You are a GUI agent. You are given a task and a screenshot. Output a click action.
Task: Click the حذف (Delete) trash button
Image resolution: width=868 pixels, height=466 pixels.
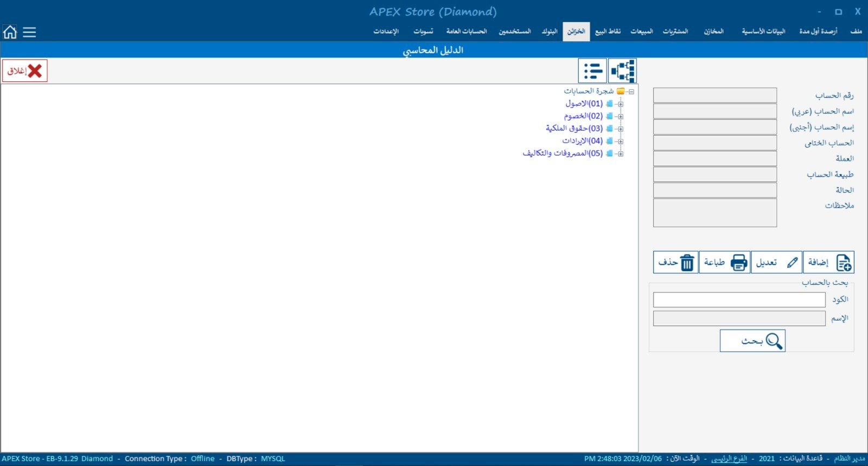tap(675, 263)
